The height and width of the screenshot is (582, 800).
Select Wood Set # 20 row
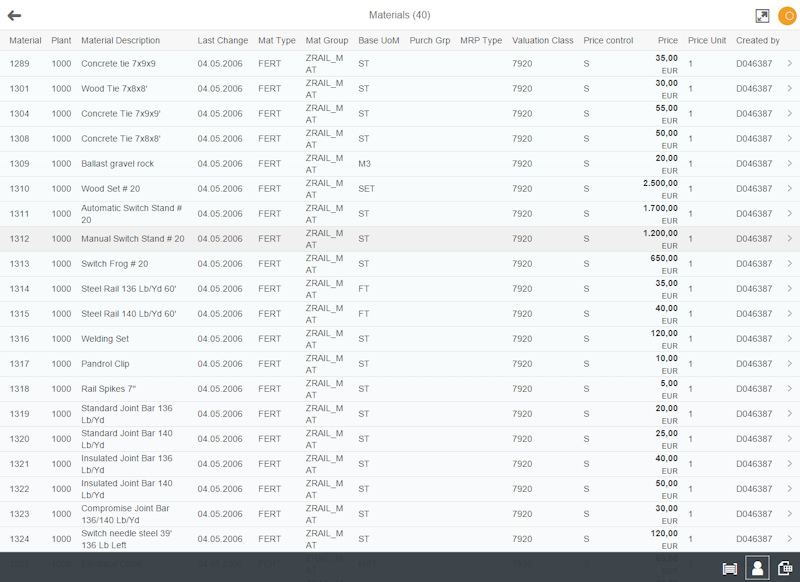[x=110, y=189]
